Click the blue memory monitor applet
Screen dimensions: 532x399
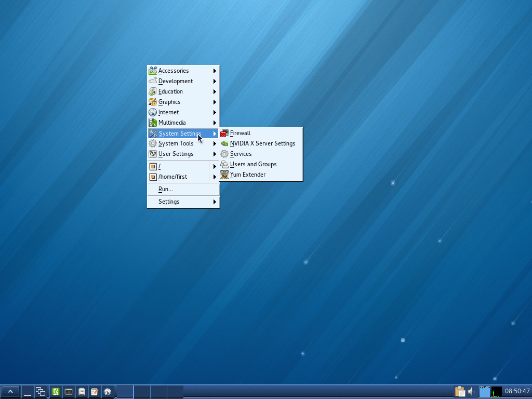click(x=485, y=392)
